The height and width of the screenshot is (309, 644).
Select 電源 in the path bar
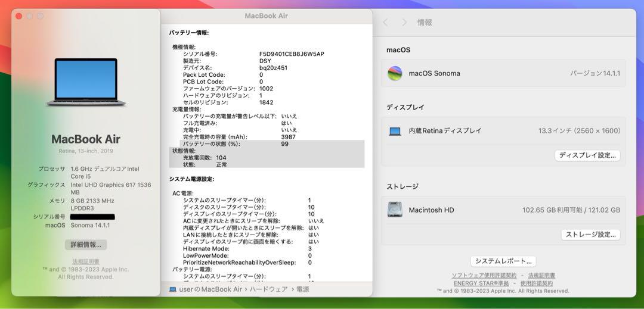pyautogui.click(x=303, y=289)
